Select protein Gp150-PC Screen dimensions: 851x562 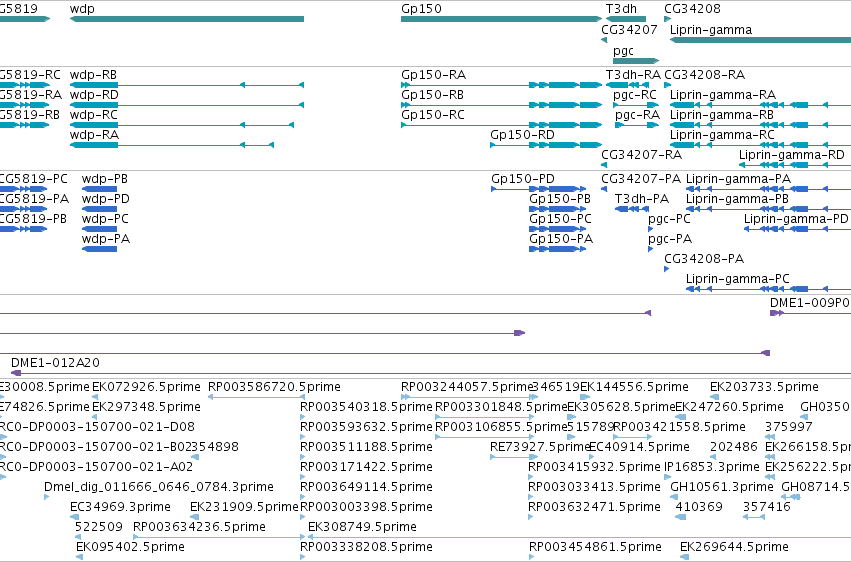point(557,229)
